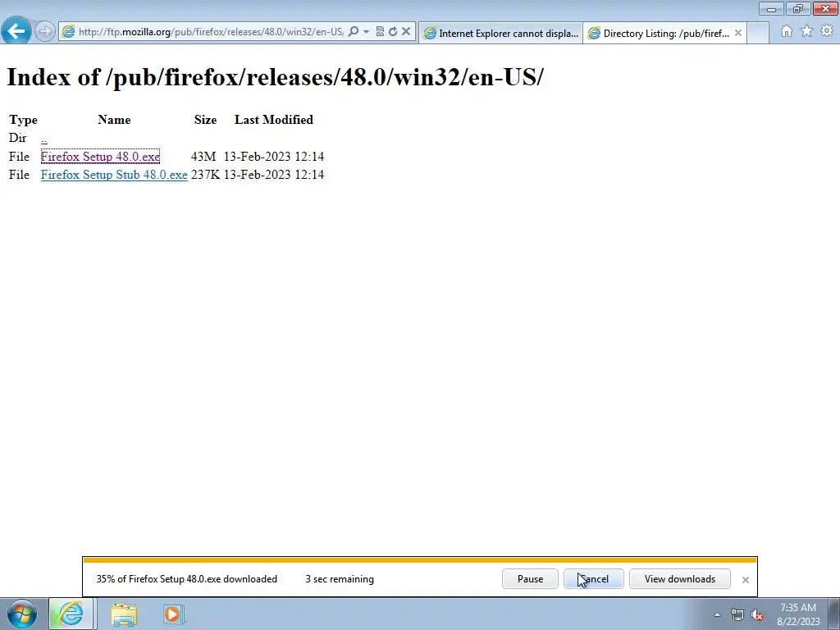Click '35% of Firefox Setup 48.0.exe downloaded' text
This screenshot has width=840, height=630.
tap(187, 579)
